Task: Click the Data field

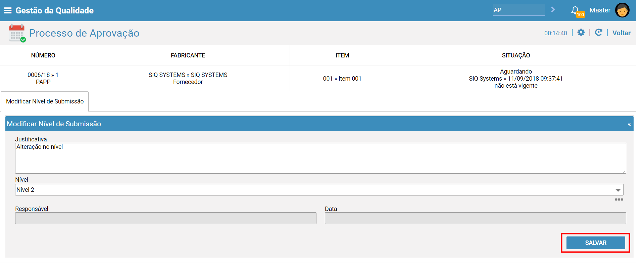Action: tap(475, 218)
